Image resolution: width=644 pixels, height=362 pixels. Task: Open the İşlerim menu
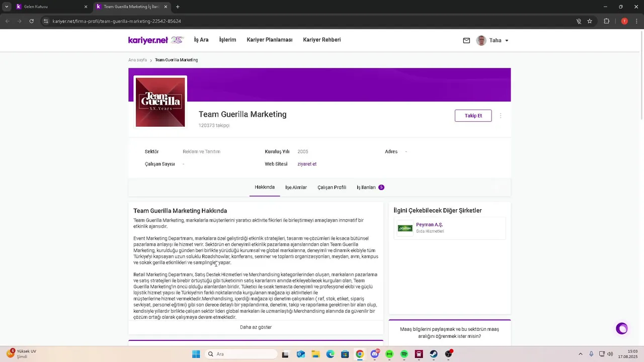tap(227, 40)
